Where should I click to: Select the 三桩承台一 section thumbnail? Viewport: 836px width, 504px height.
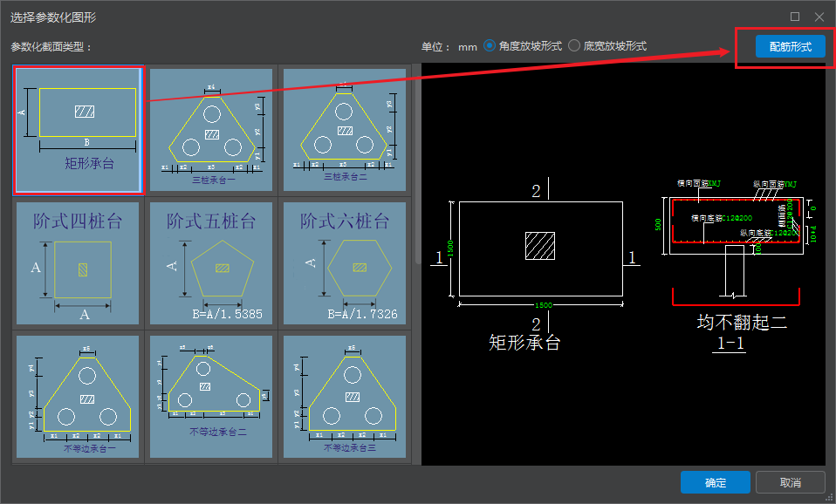[x=211, y=130]
